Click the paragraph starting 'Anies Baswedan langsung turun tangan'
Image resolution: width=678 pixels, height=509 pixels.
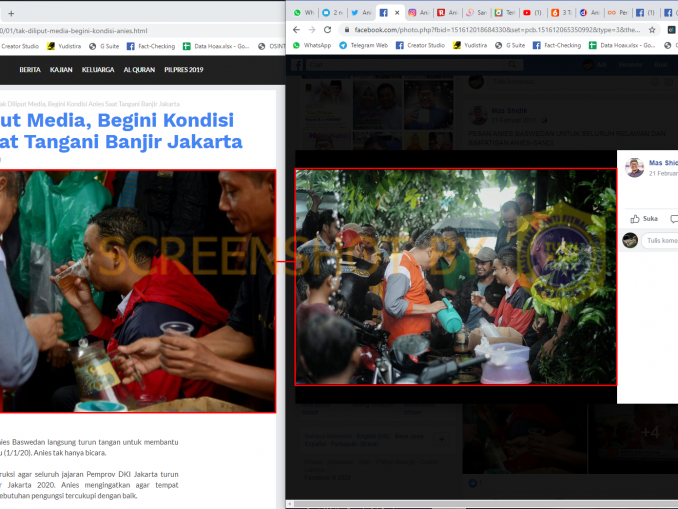coord(89,448)
